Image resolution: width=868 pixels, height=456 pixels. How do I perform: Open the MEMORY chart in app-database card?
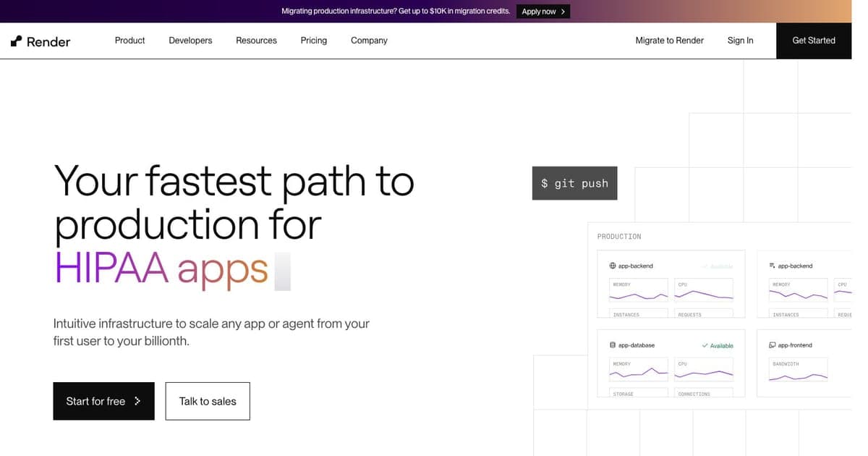click(x=637, y=370)
